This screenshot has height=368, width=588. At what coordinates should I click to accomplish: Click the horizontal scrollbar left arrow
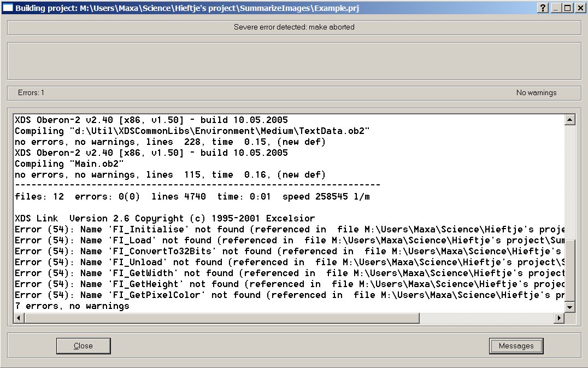(x=19, y=318)
